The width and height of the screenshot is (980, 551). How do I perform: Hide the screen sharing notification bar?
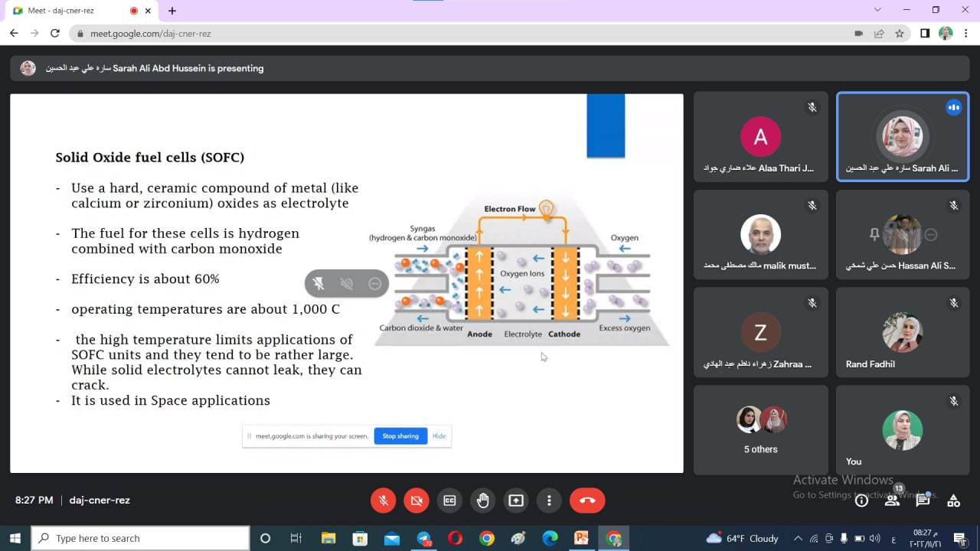[x=439, y=436]
